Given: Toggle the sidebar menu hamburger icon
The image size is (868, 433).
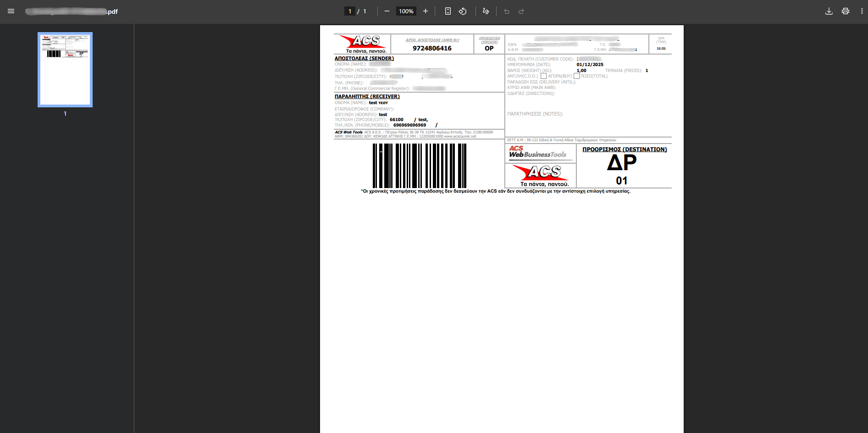Looking at the screenshot, I should coord(11,11).
